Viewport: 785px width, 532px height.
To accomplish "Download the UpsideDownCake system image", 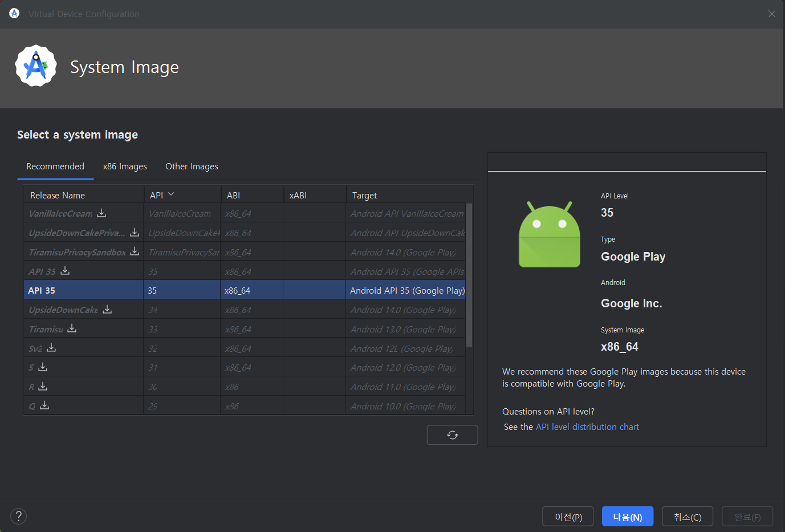I will 107,309.
